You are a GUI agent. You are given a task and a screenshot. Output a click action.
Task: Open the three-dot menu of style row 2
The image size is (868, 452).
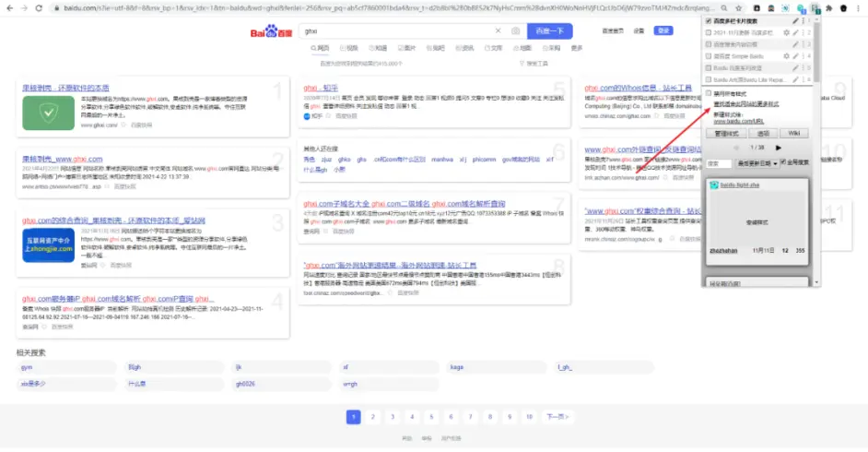click(x=803, y=32)
